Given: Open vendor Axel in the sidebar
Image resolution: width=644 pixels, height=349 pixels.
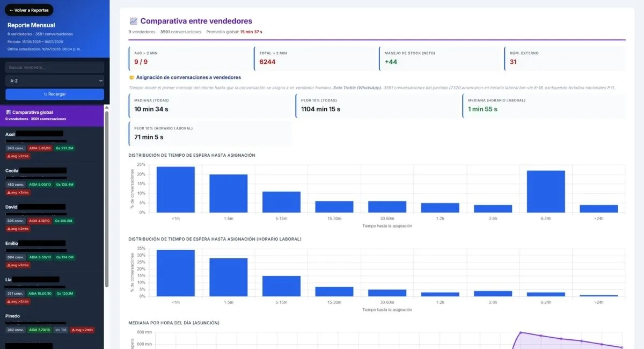Looking at the screenshot, I should point(52,145).
